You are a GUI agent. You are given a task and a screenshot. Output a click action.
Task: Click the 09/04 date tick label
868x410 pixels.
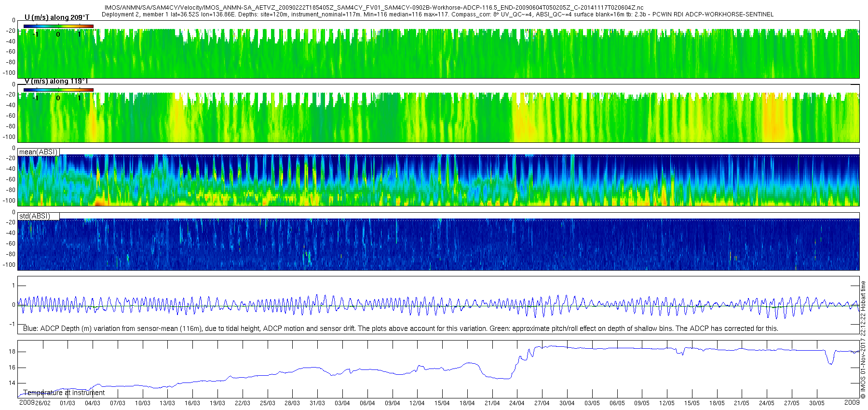pos(393,403)
